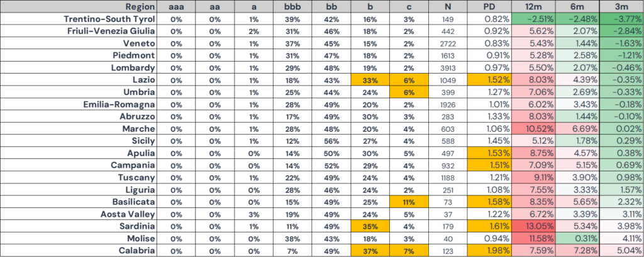Screen dimensions: 644x257
Task: Select the Apulia region cell
Action: point(79,153)
